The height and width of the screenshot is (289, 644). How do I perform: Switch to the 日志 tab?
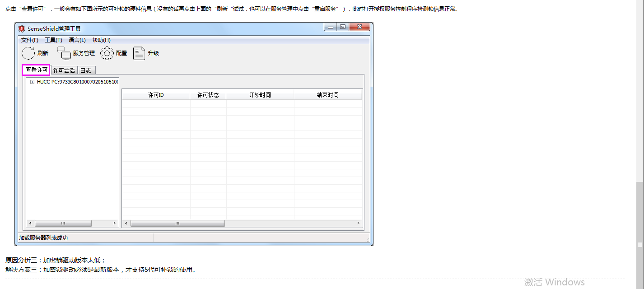(x=86, y=70)
